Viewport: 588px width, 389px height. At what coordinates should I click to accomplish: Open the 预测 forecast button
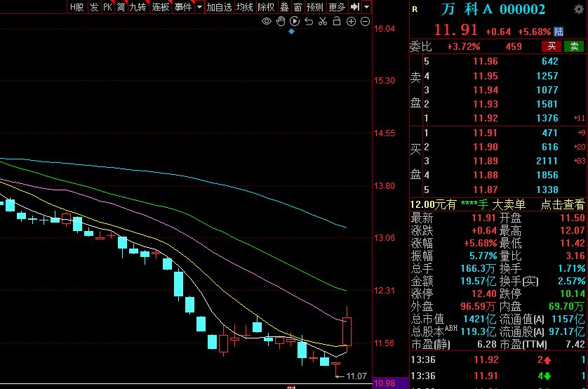click(x=314, y=7)
